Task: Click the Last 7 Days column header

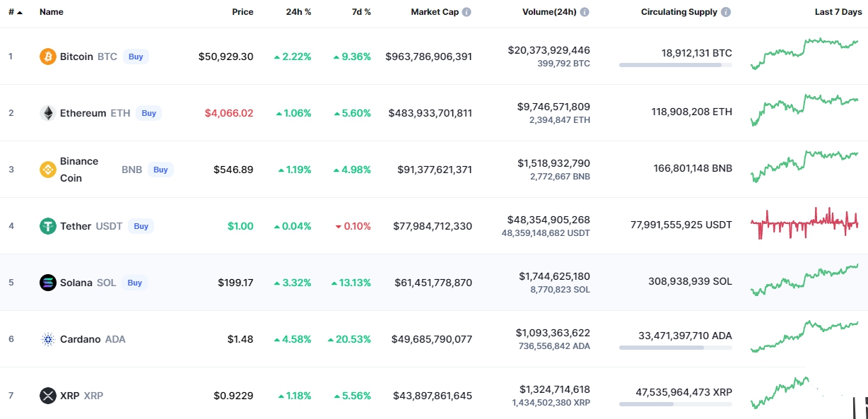Action: (x=837, y=12)
